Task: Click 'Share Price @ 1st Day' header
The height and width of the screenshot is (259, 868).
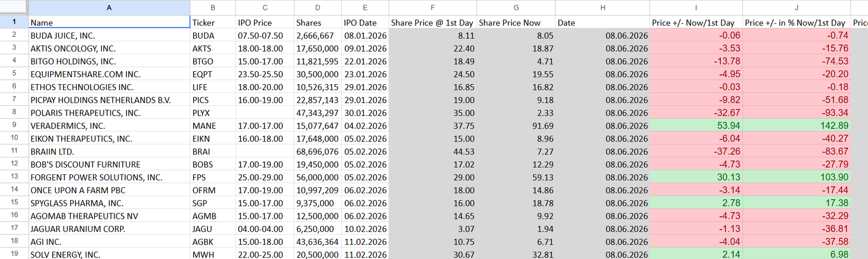Action: click(432, 22)
